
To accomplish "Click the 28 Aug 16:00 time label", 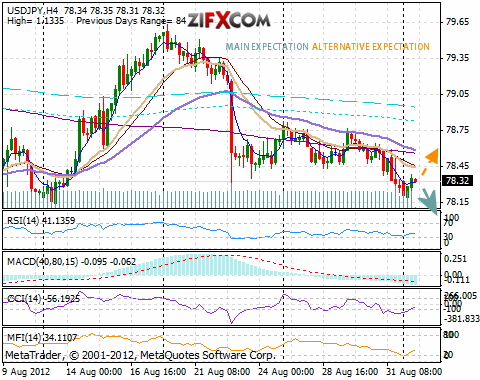I will click(350, 372).
